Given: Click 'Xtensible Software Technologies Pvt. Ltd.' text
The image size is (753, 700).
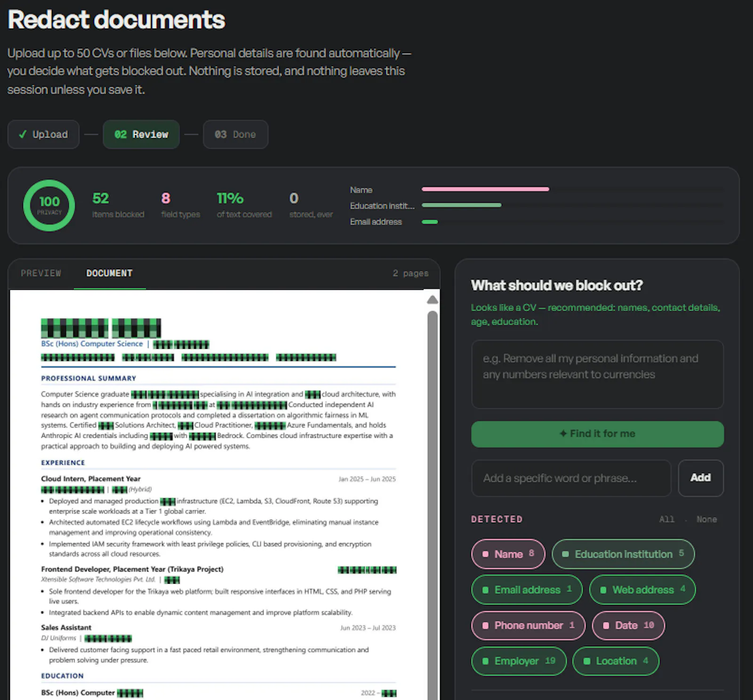Looking at the screenshot, I should click(98, 579).
